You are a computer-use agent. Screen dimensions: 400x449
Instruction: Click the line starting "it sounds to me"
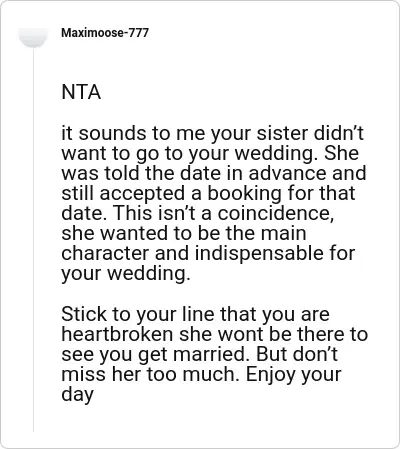coord(212,133)
